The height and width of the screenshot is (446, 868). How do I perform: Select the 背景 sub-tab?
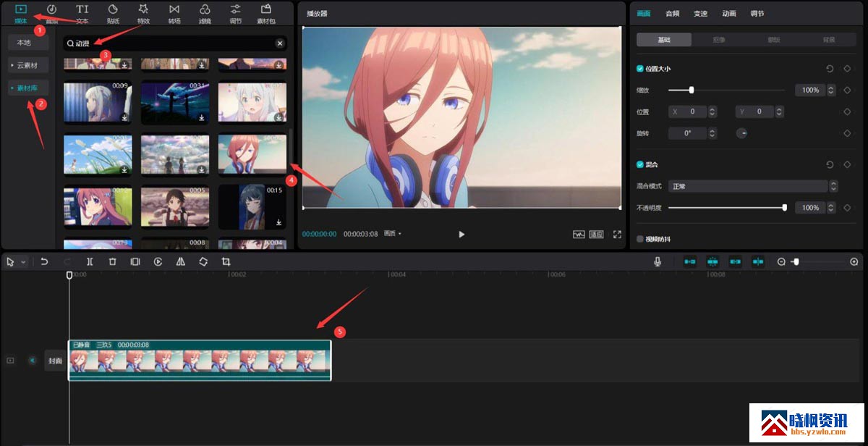[829, 40]
